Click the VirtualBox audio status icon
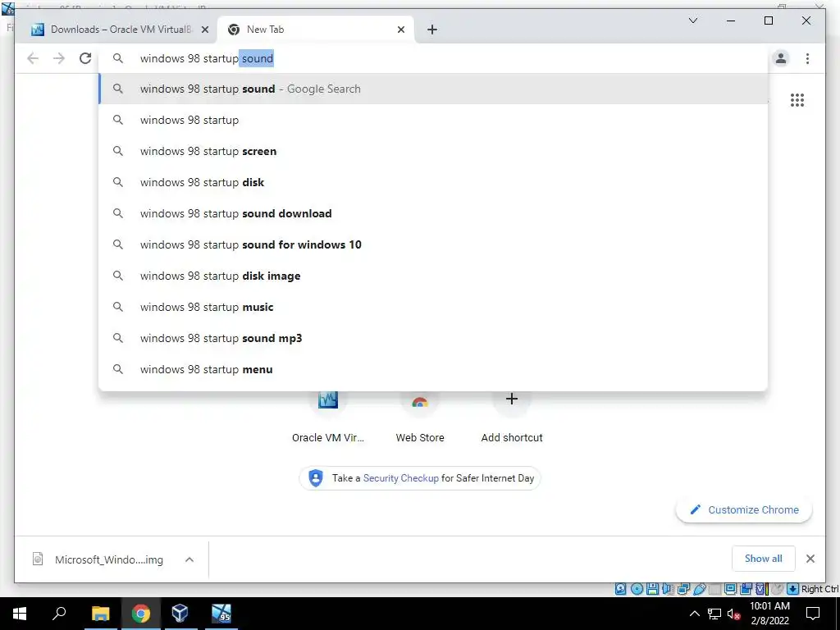The width and height of the screenshot is (840, 630). 668,589
